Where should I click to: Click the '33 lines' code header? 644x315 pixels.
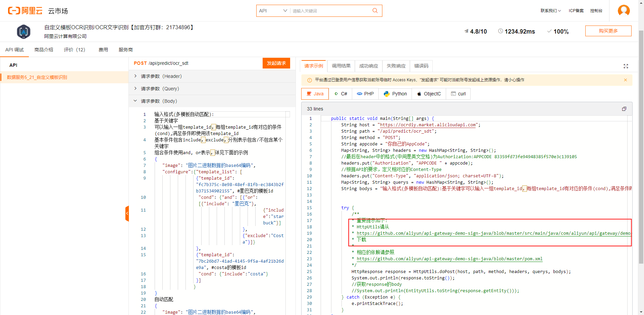pyautogui.click(x=315, y=109)
